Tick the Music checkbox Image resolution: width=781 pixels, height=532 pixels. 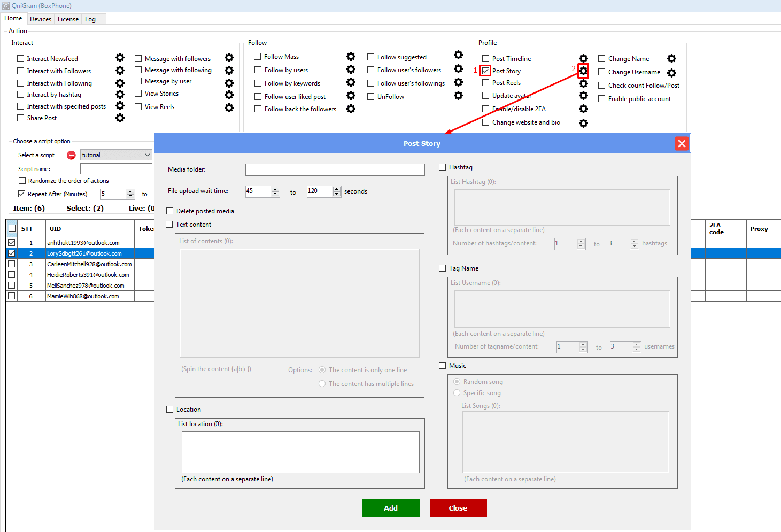click(443, 366)
